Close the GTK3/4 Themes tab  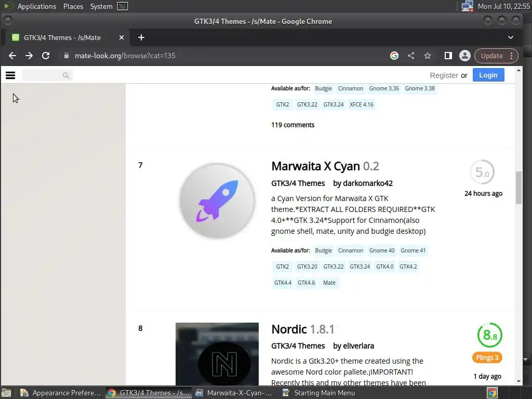[x=122, y=37]
